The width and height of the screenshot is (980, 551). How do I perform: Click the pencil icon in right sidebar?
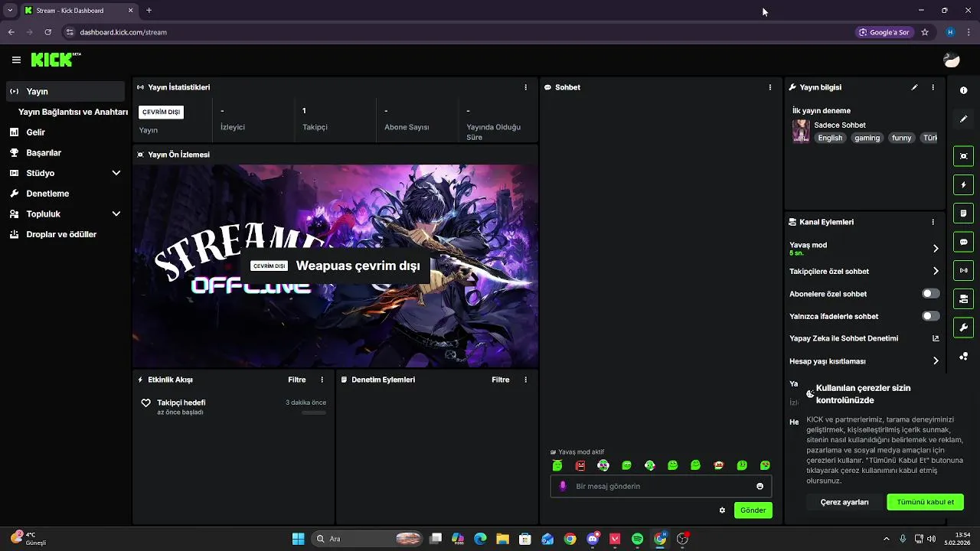coord(963,119)
